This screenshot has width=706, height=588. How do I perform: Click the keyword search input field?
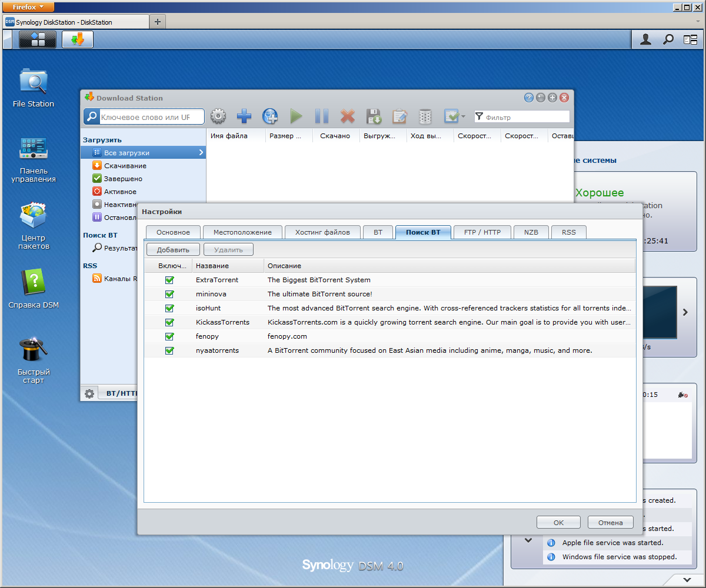click(x=152, y=117)
